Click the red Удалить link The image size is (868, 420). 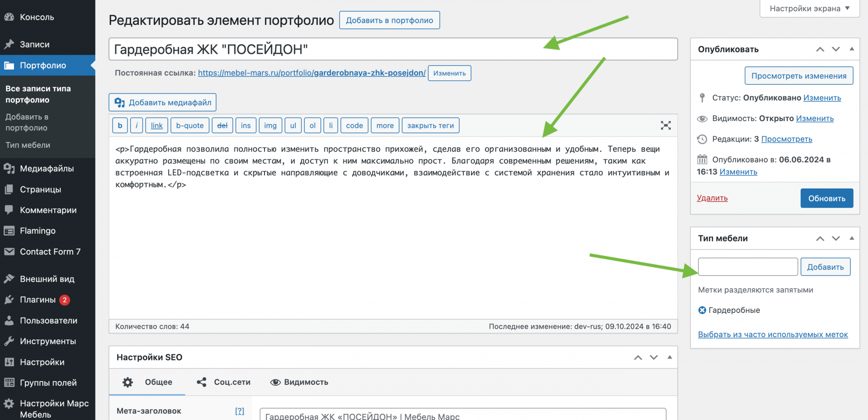[x=712, y=198]
